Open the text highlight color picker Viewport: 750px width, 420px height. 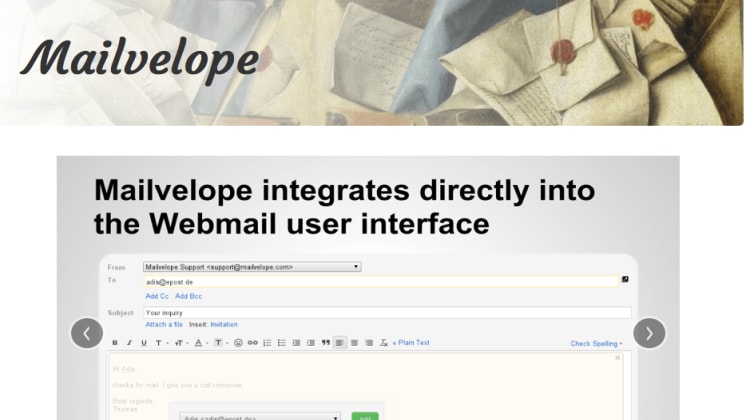click(x=221, y=343)
